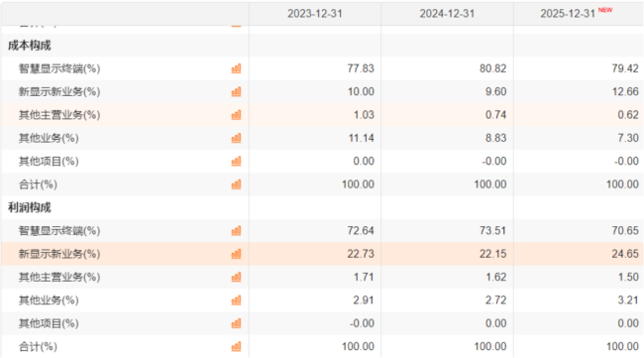
Task: Select 新显示新业务(%) label under 利润构成
Action: click(x=59, y=254)
